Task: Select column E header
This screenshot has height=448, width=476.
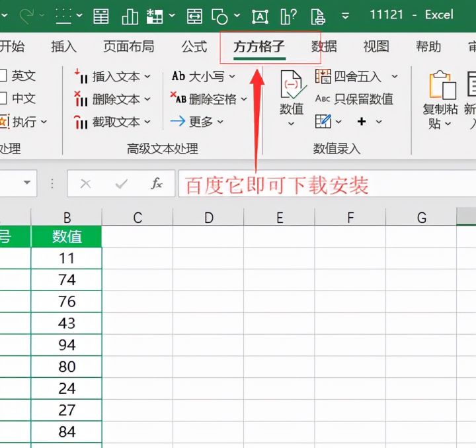Action: [279, 217]
